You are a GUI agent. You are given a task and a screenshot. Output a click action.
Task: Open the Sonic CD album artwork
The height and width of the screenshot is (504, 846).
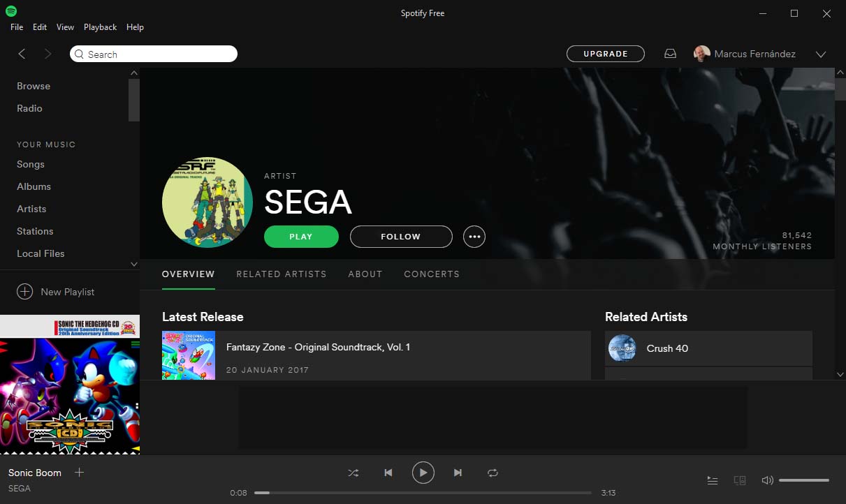70,385
